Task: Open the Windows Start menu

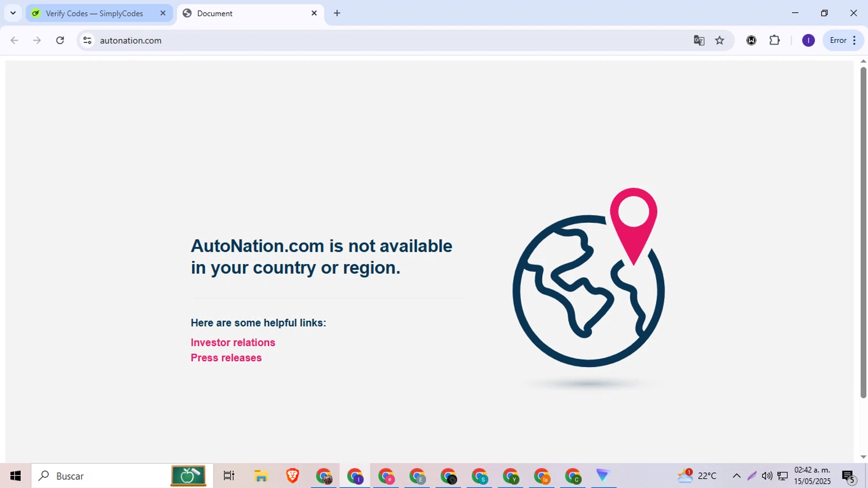Action: 16,476
